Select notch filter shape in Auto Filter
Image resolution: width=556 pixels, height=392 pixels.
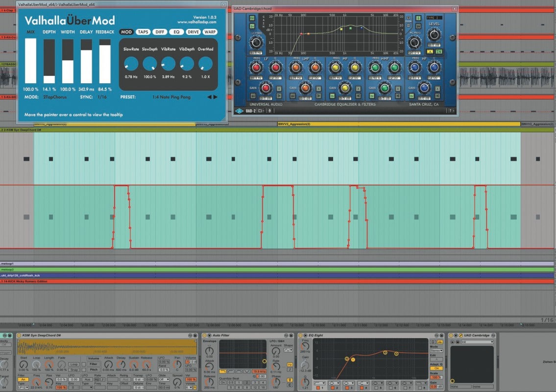[247, 371]
